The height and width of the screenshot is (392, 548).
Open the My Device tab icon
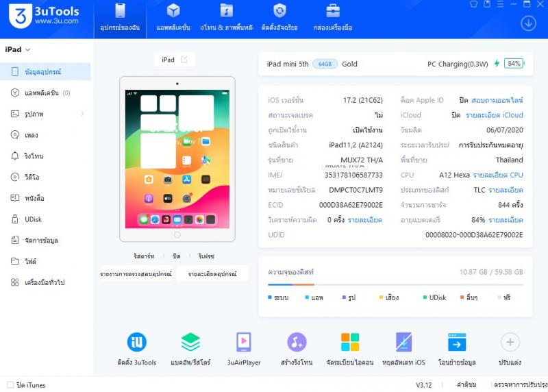click(x=120, y=11)
